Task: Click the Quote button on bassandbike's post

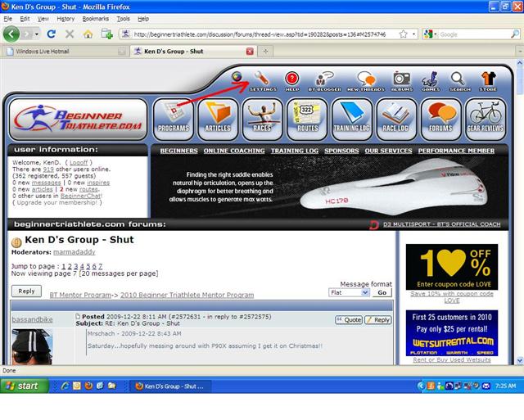Action: coord(349,320)
